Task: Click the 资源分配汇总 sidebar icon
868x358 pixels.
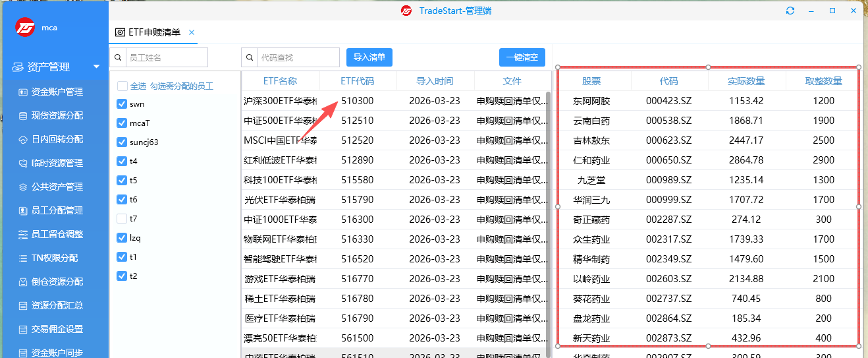Action: 23,305
